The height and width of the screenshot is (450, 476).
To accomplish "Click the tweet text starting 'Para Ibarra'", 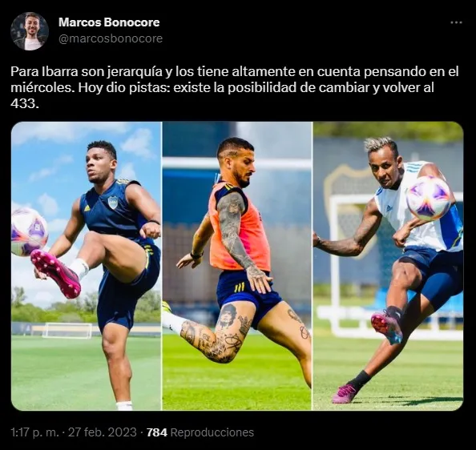I will (235, 87).
